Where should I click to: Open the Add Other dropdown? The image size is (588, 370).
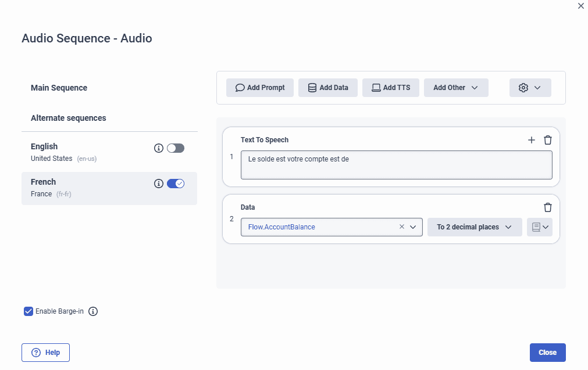coord(456,87)
